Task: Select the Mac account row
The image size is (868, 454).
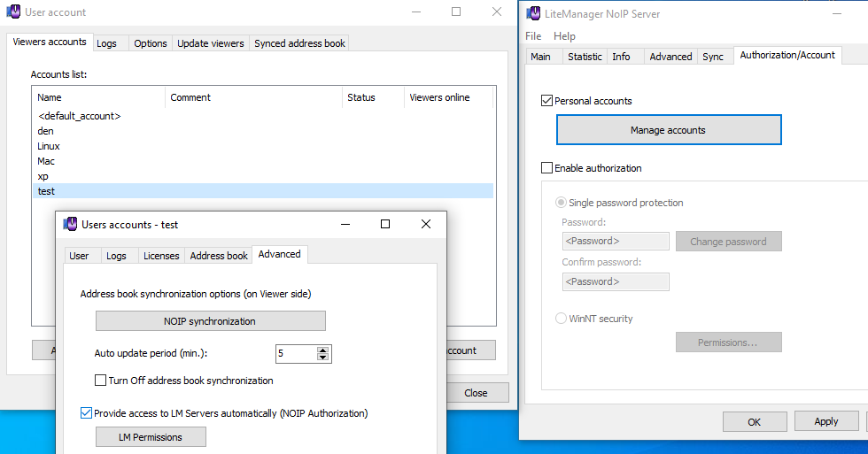Action: click(x=262, y=161)
